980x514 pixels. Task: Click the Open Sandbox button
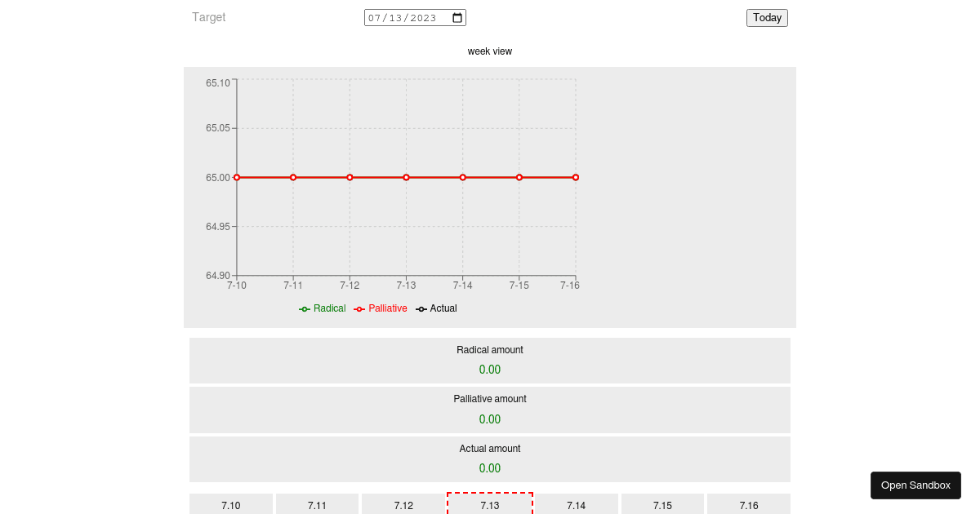click(x=915, y=485)
